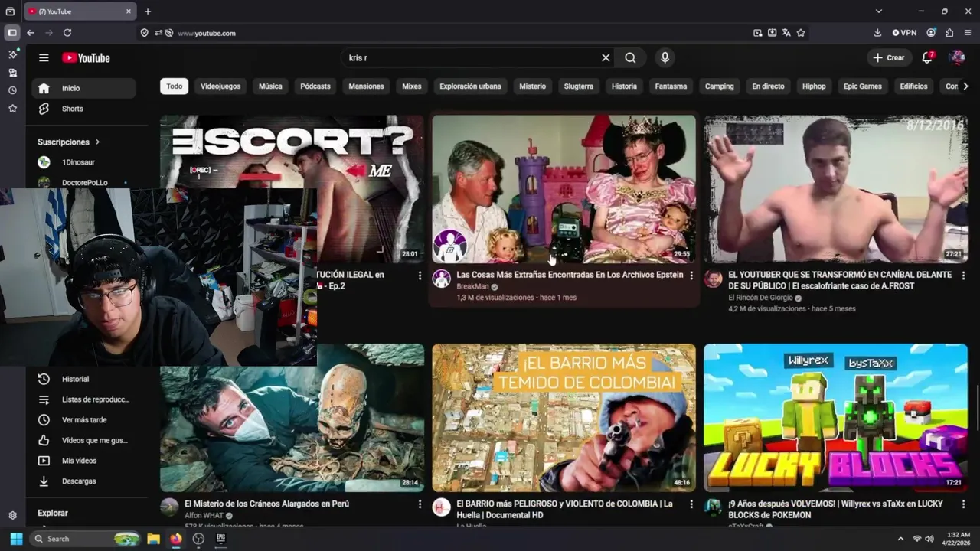The width and height of the screenshot is (980, 551).
Task: Select the Todo filter chip
Action: [175, 86]
